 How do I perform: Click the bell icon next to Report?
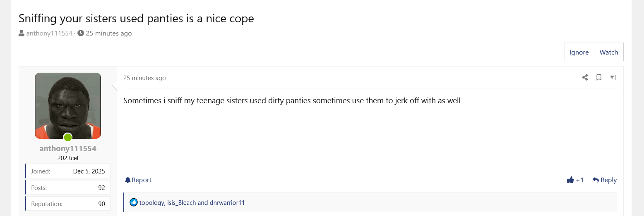127,180
